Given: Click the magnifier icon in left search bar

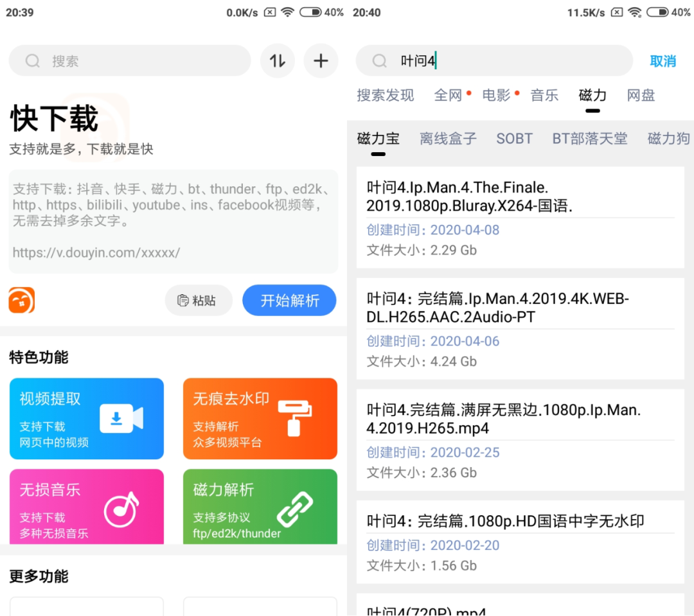Looking at the screenshot, I should (32, 60).
